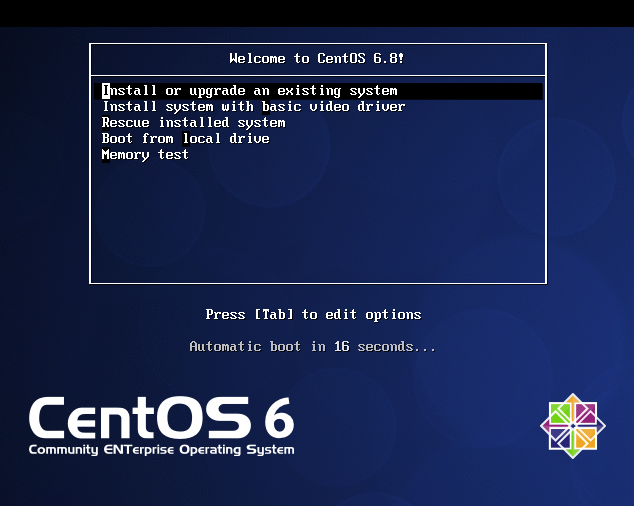Click the large "CentOS 6" wordmark
634x506 pixels.
(x=161, y=418)
